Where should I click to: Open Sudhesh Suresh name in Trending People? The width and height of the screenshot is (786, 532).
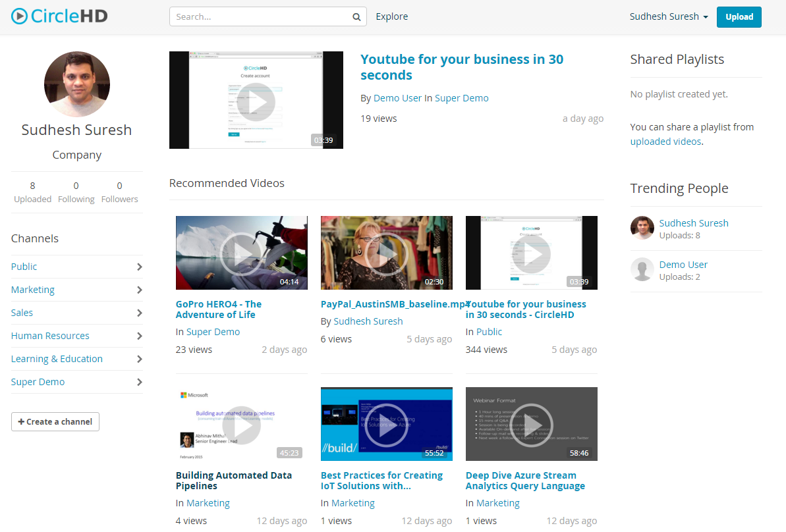click(694, 223)
